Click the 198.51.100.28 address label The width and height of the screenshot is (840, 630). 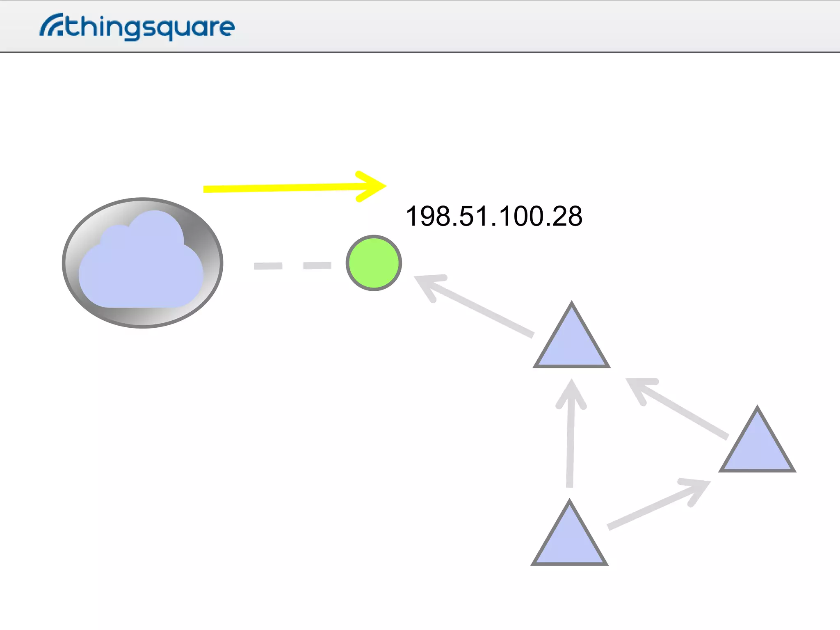493,216
